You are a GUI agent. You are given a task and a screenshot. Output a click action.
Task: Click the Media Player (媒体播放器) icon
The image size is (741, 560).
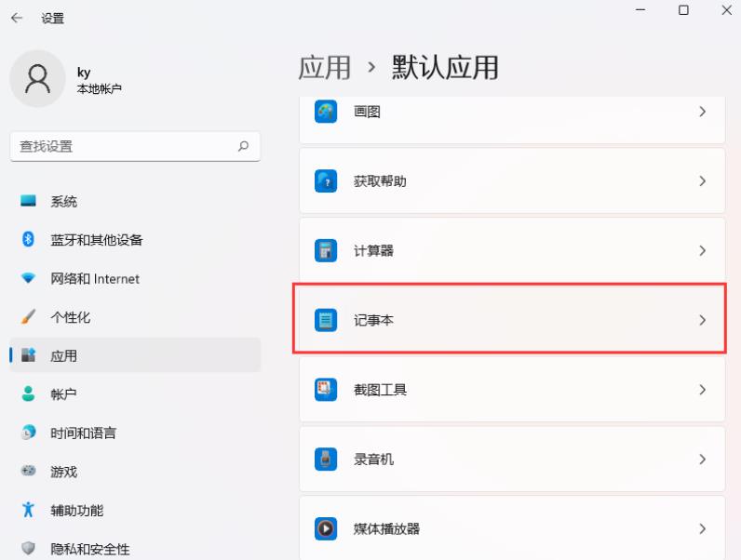(x=326, y=529)
